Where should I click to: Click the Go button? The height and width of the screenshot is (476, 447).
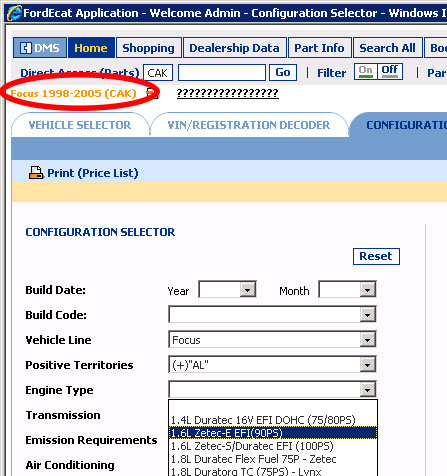pyautogui.click(x=283, y=72)
